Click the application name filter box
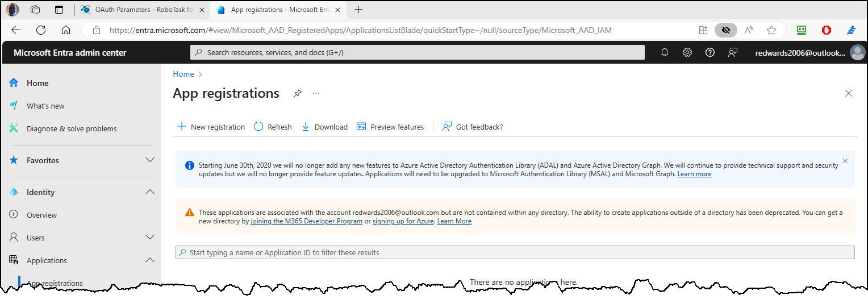The image size is (868, 299). [515, 252]
